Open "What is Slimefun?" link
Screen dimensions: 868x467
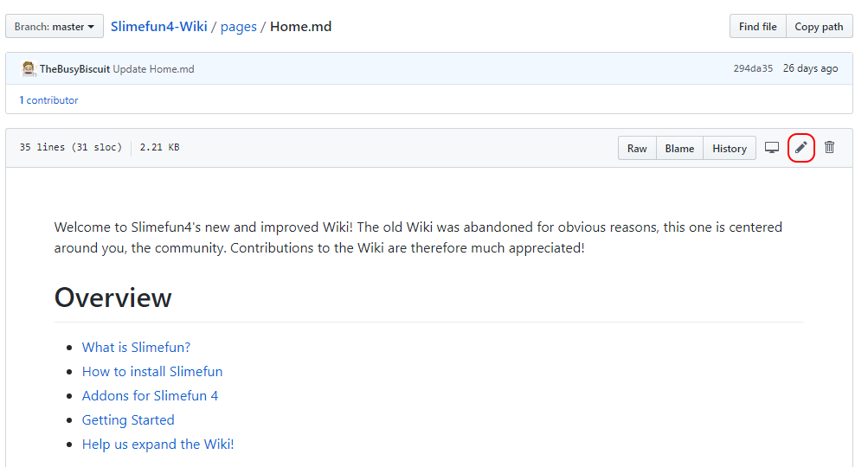136,348
